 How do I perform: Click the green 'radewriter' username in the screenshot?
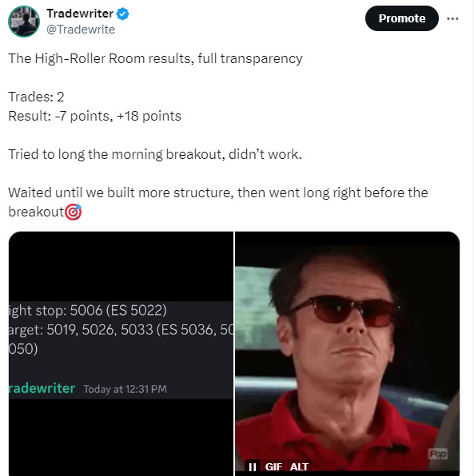click(x=42, y=388)
